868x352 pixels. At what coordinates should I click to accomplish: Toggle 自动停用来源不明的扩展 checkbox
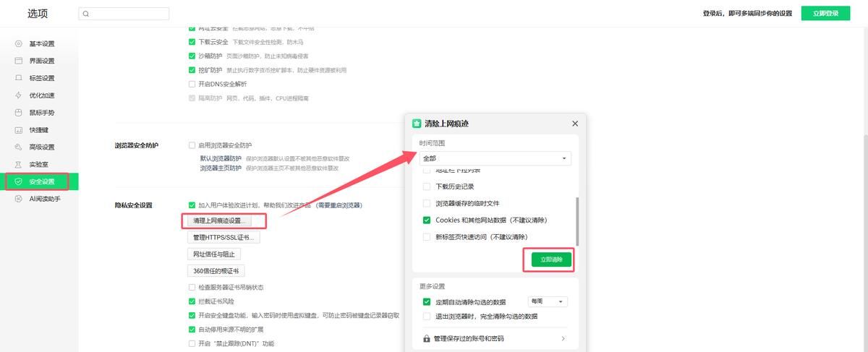coord(192,330)
